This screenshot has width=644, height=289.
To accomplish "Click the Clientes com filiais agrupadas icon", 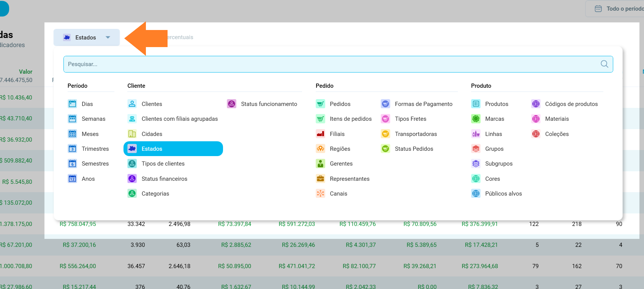I will (x=132, y=118).
